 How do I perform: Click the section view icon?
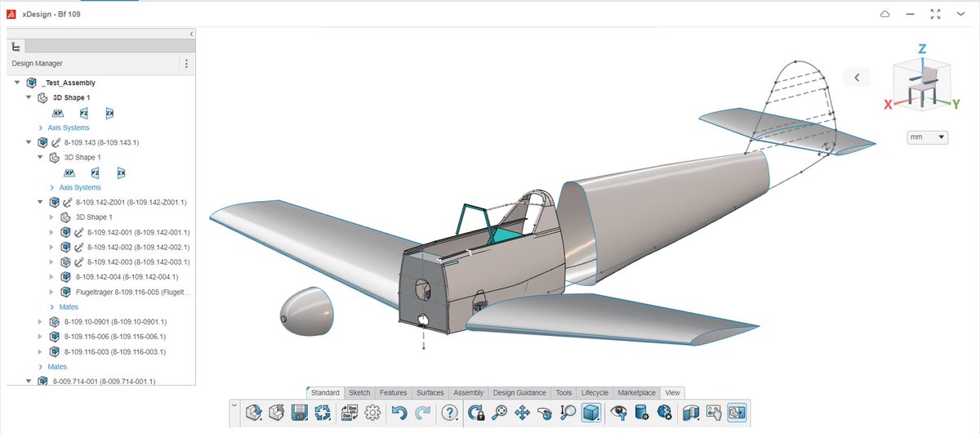(x=691, y=413)
